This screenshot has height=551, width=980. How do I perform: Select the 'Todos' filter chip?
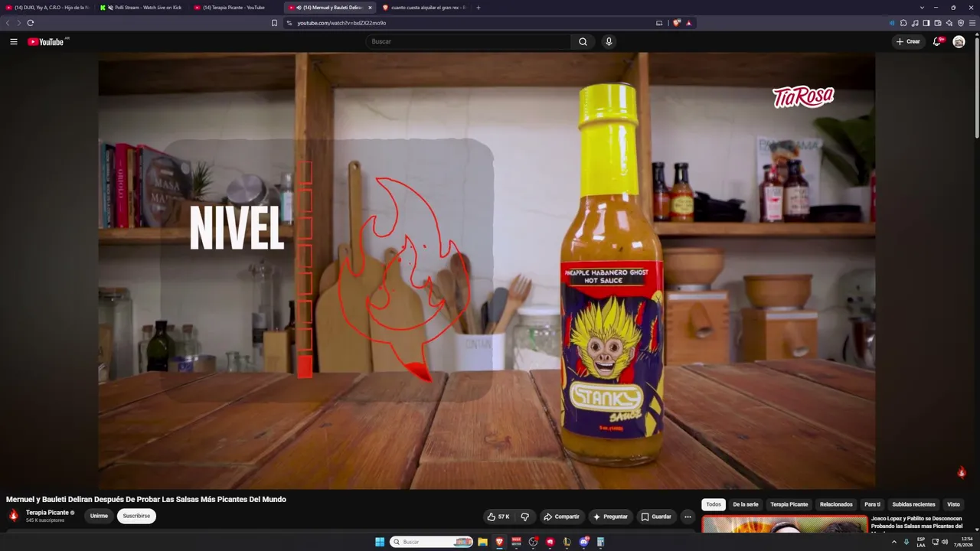point(714,504)
